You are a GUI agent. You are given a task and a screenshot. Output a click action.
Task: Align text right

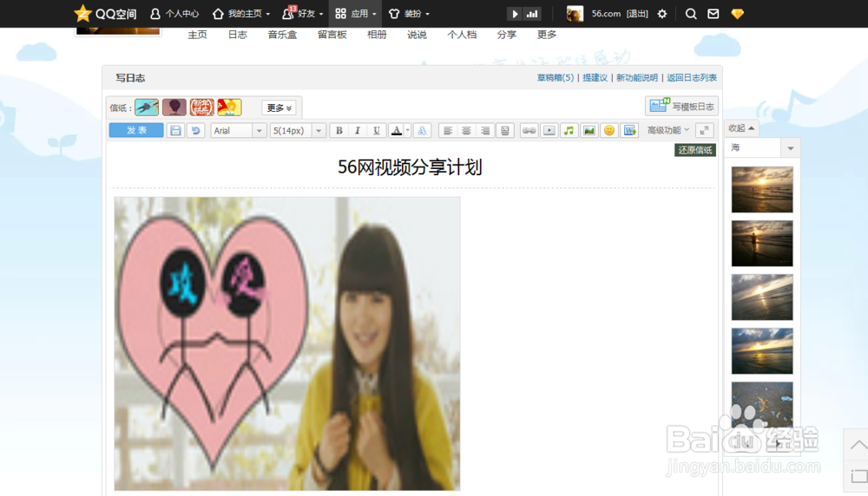tap(485, 130)
